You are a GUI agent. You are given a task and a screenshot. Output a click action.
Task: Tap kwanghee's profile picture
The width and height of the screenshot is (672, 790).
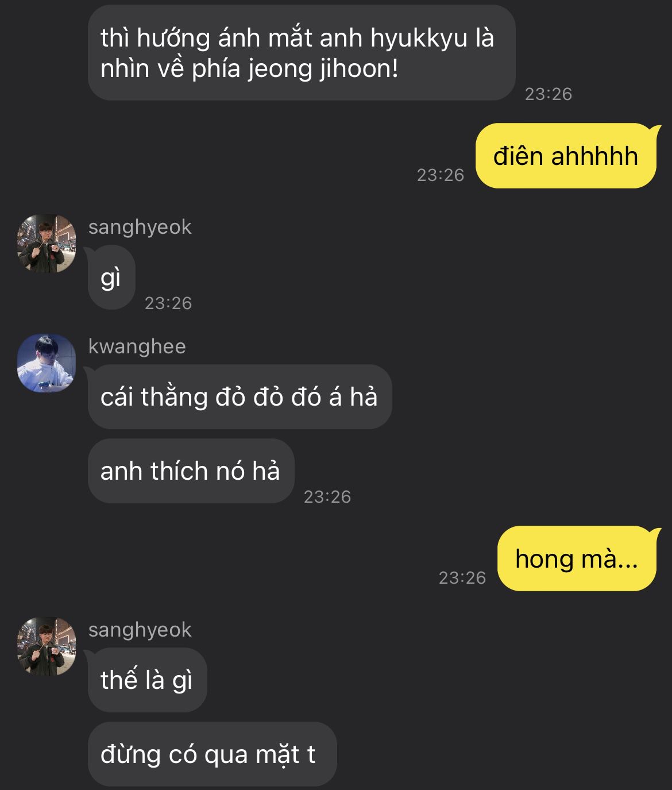pyautogui.click(x=47, y=363)
